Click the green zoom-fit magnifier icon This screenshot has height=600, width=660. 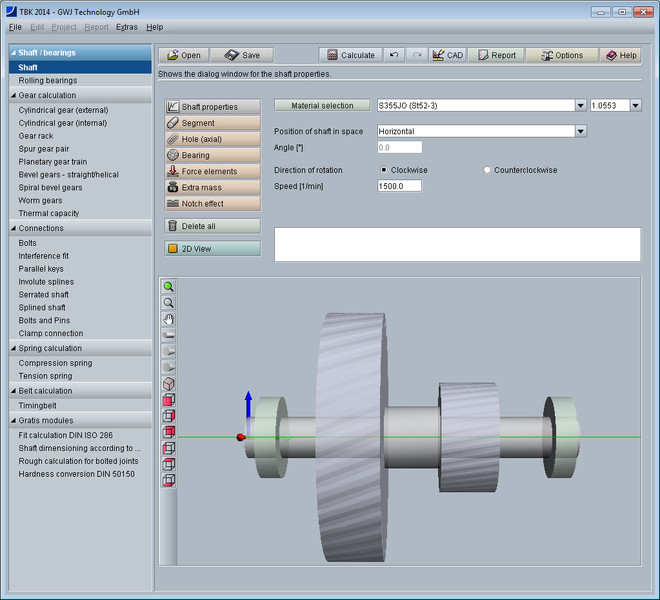(169, 286)
